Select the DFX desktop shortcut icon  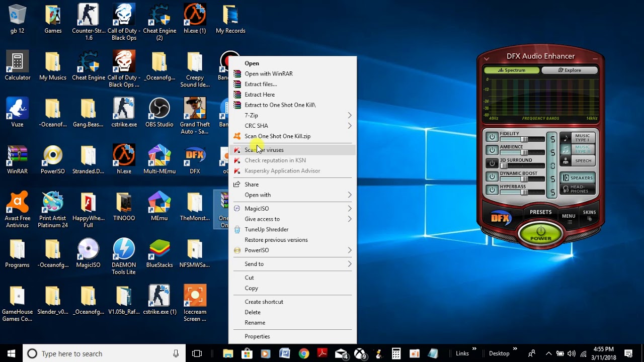pos(195,160)
